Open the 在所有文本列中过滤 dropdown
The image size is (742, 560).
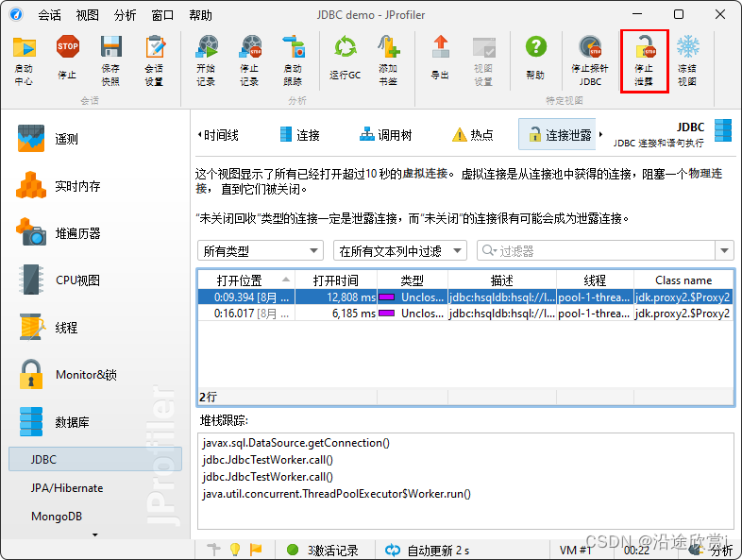pos(400,251)
